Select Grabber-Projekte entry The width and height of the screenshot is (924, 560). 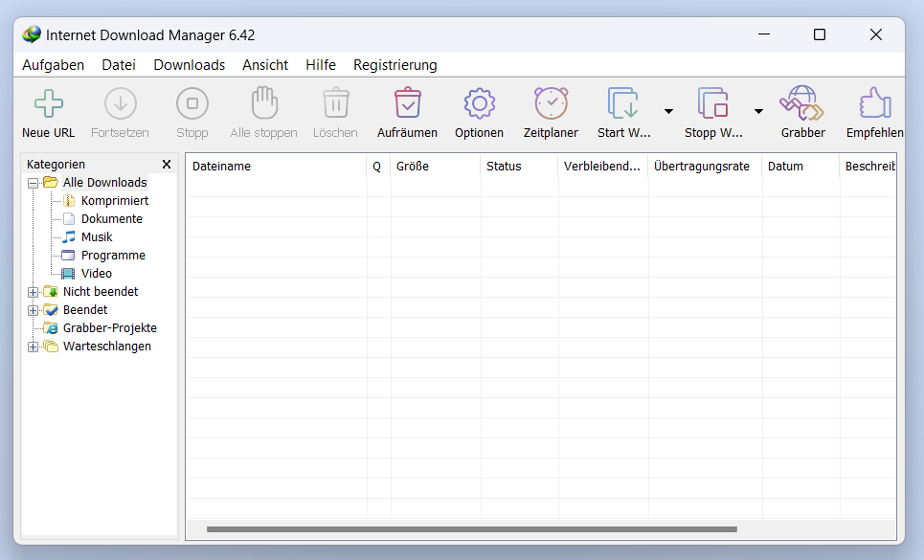[110, 328]
